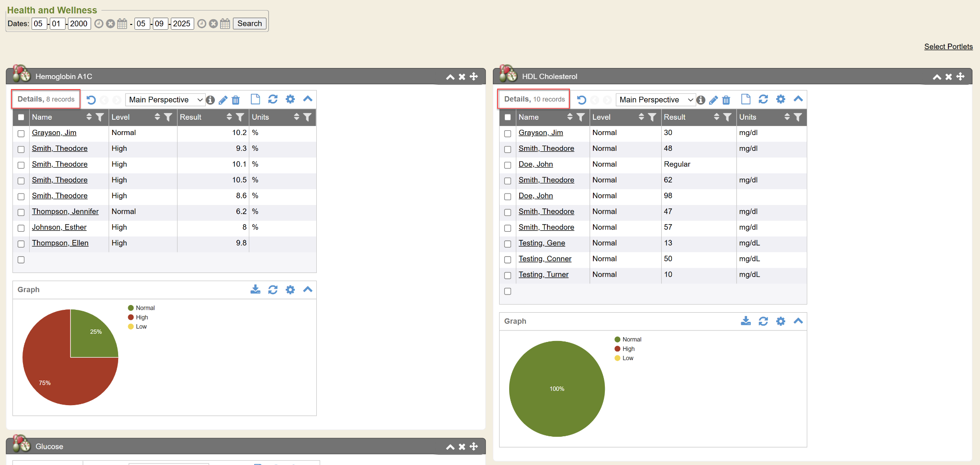Open Main Perspective dropdown in HDL Cholesterol
The height and width of the screenshot is (465, 980).
[656, 100]
